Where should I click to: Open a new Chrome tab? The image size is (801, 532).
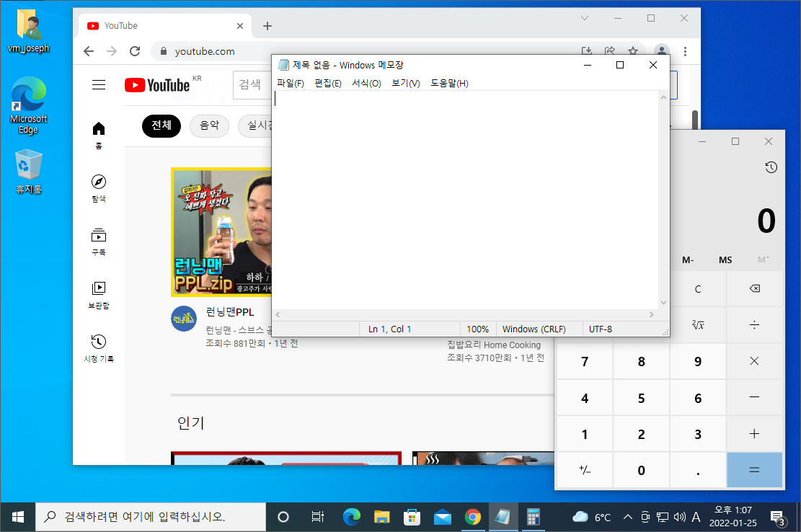[x=267, y=26]
